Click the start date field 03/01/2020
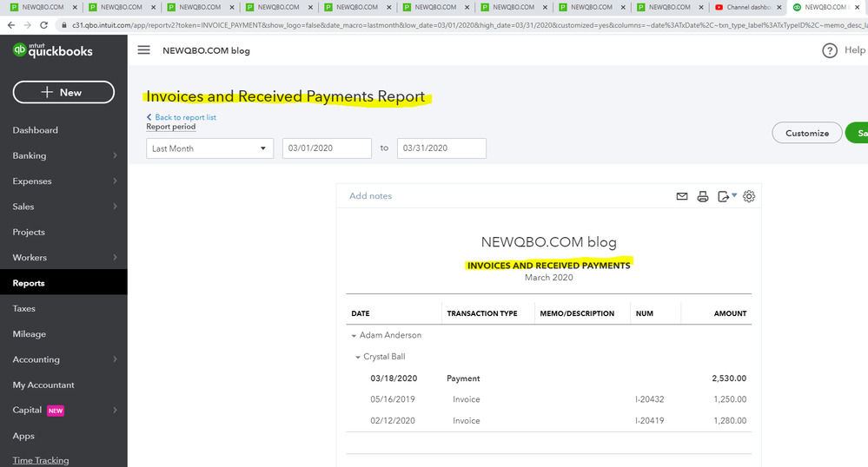868x467 pixels. [327, 148]
